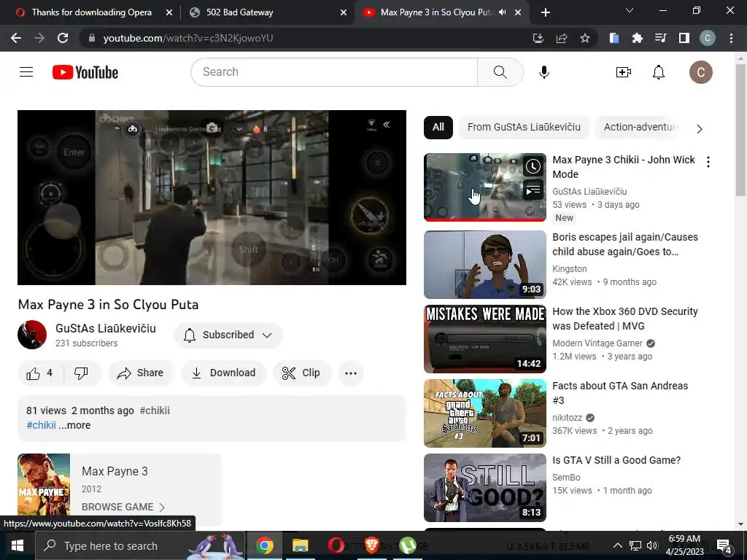This screenshot has width=747, height=560.
Task: Mute the Max Payne 3 tab audio icon
Action: tap(502, 12)
